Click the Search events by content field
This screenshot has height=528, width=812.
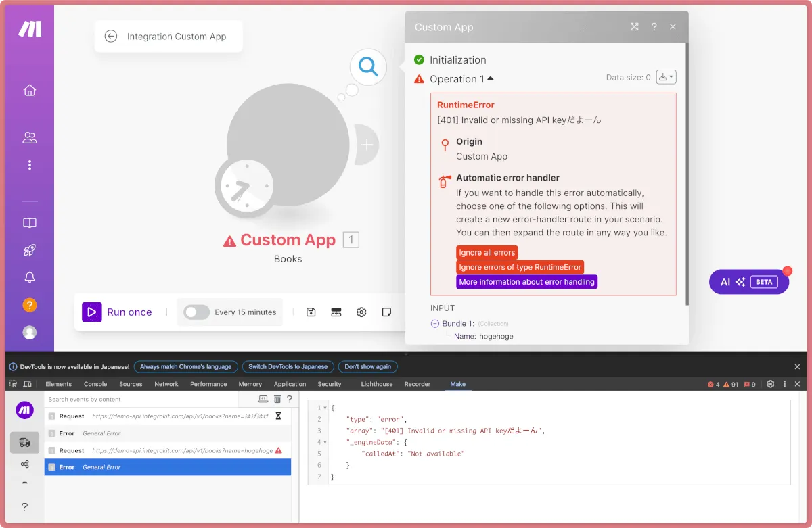click(x=149, y=400)
